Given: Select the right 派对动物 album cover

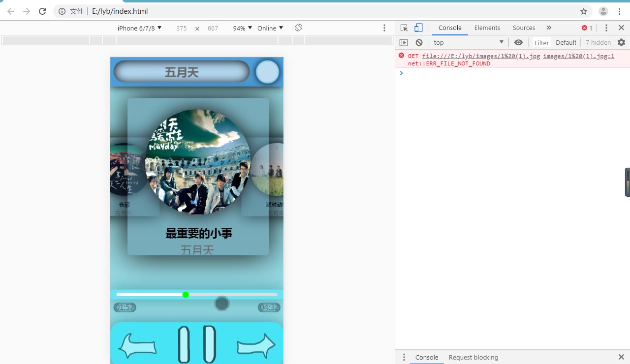Looking at the screenshot, I should click(x=268, y=169).
